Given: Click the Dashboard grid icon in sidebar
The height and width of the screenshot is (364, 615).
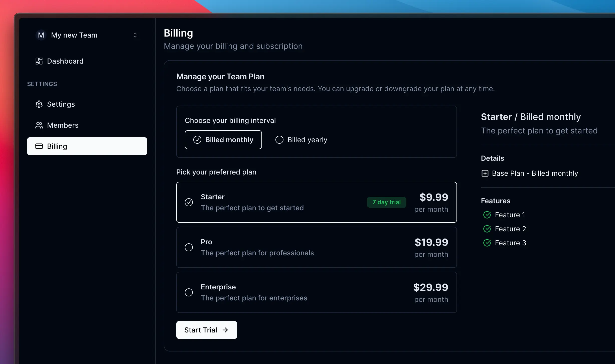Looking at the screenshot, I should point(39,61).
